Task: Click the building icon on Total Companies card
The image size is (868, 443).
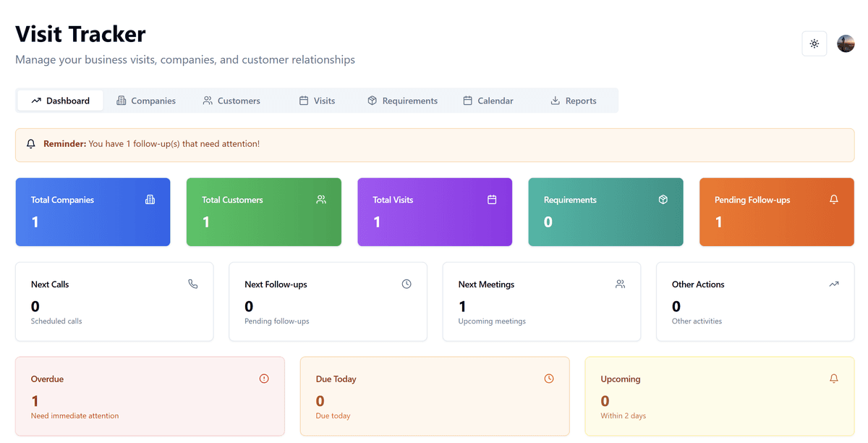Action: pyautogui.click(x=151, y=199)
